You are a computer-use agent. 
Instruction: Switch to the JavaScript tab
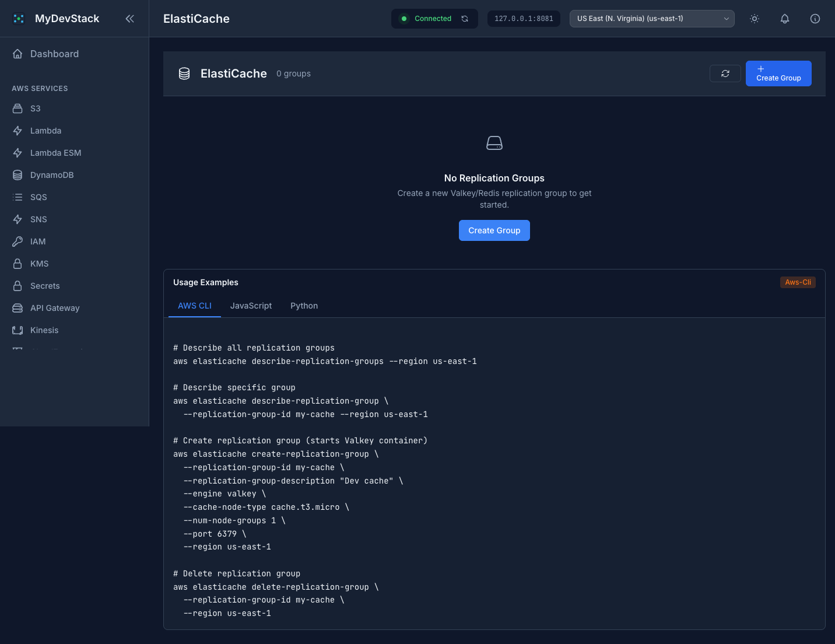pos(251,306)
